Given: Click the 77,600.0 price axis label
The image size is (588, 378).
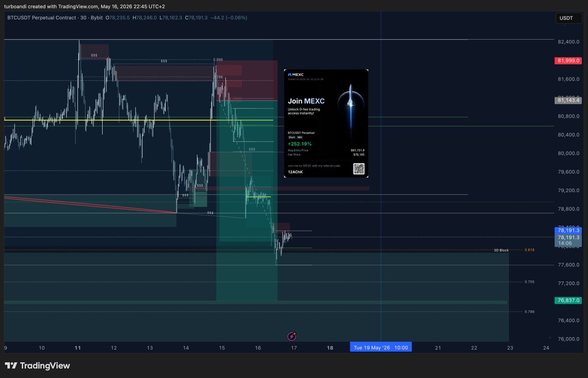Looking at the screenshot, I should [568, 265].
